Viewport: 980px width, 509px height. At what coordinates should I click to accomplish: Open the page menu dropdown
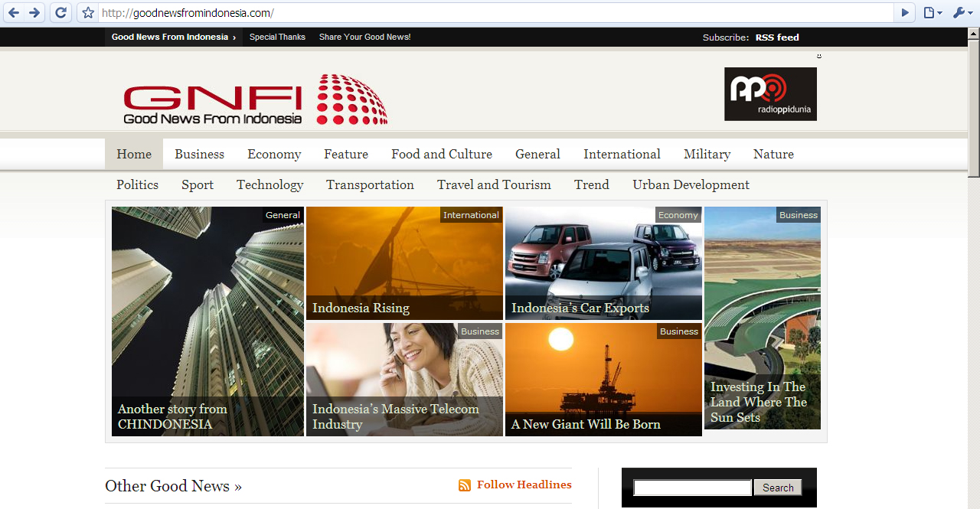click(x=933, y=13)
